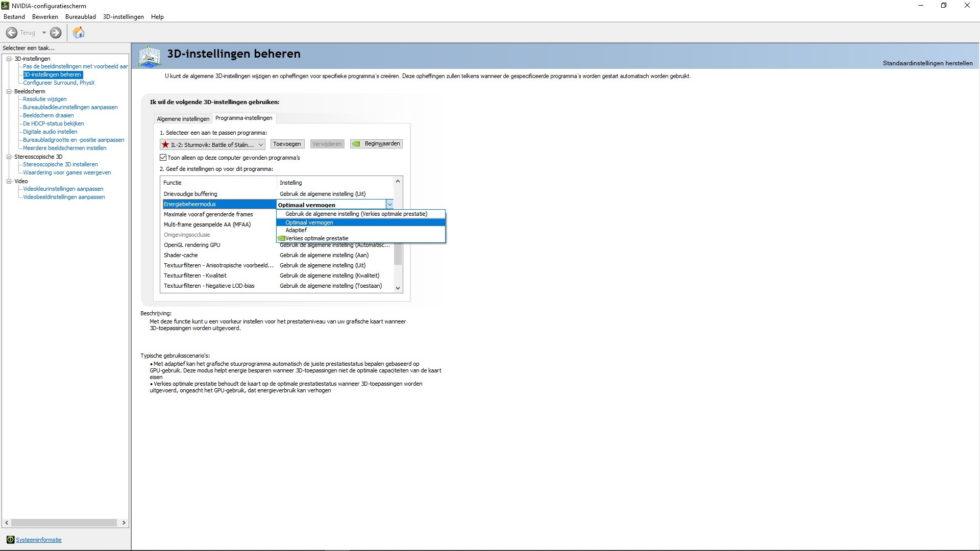980x551 pixels.
Task: Click the Toevoegen button
Action: 287,144
